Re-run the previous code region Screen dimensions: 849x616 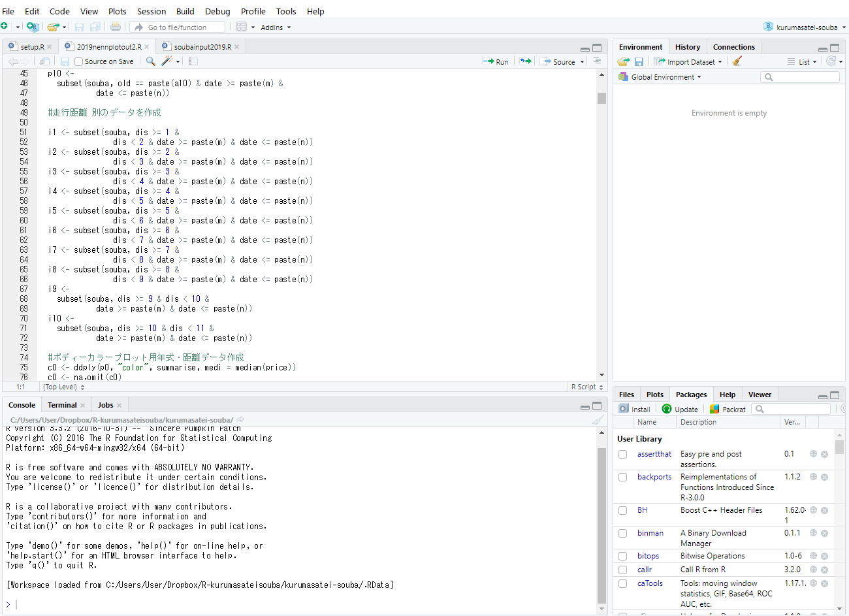tap(526, 61)
